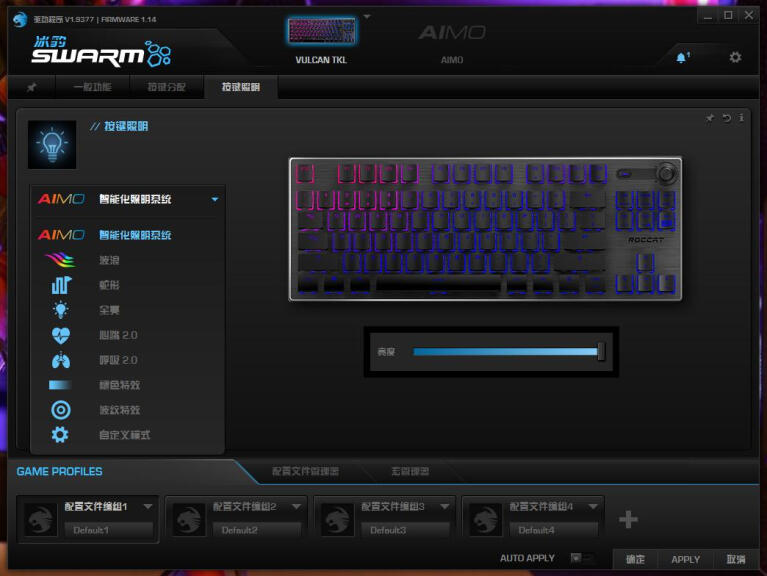Select the Vulcan TKL keyboard device thumbnail
This screenshot has height=576, width=767.
click(320, 32)
